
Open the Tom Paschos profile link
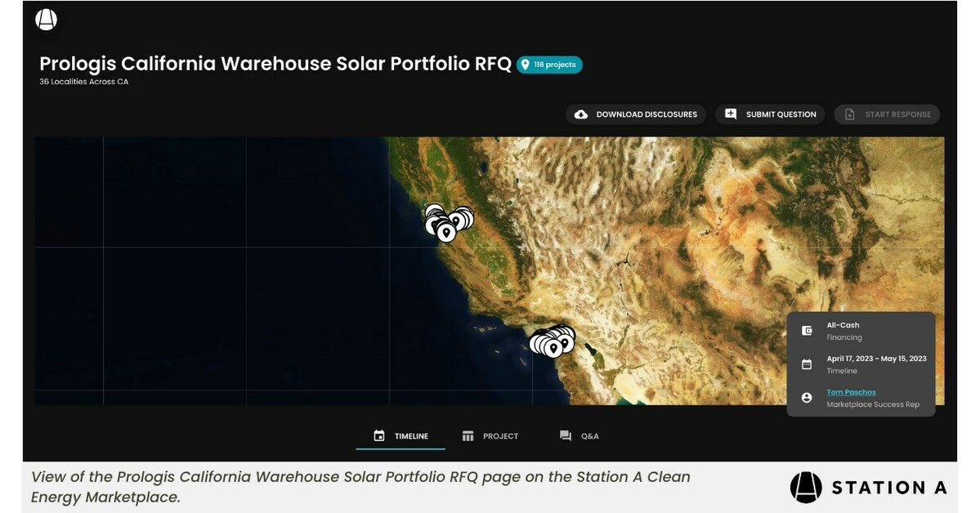point(852,392)
